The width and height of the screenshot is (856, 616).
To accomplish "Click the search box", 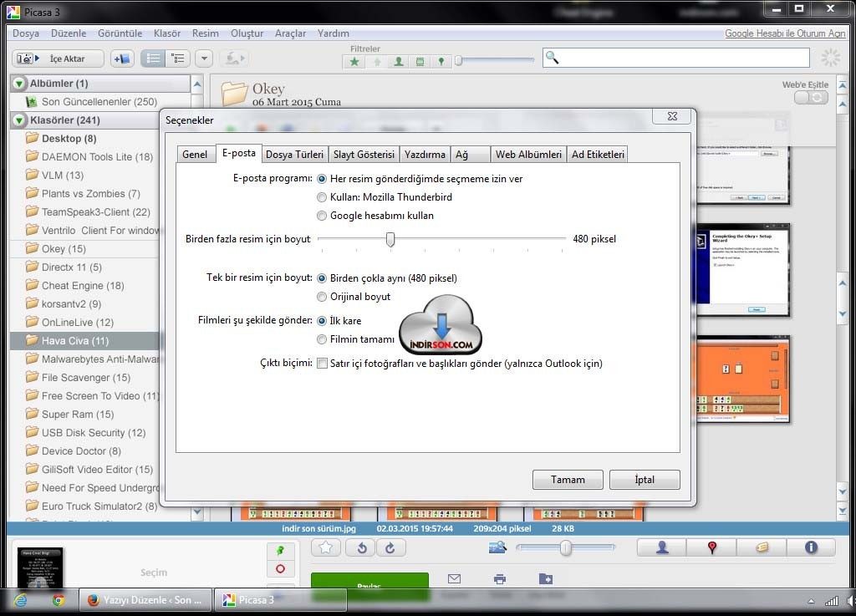I will (675, 58).
